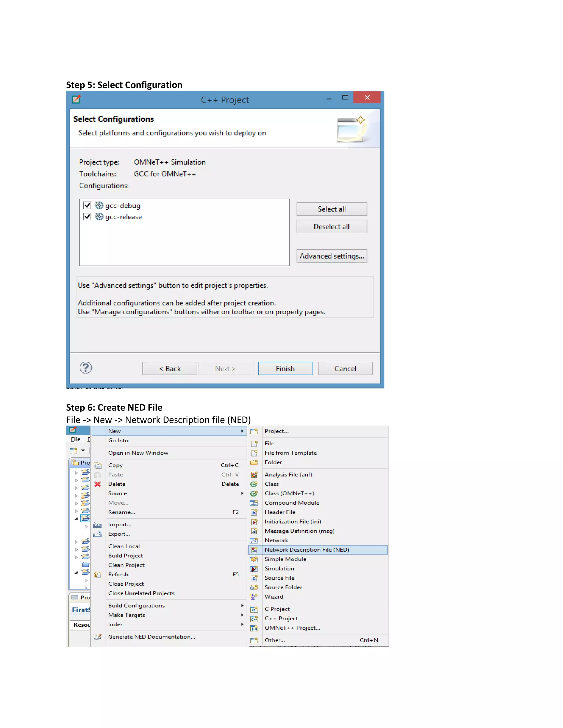
Task: Click the Import... icon
Action: tap(97, 525)
